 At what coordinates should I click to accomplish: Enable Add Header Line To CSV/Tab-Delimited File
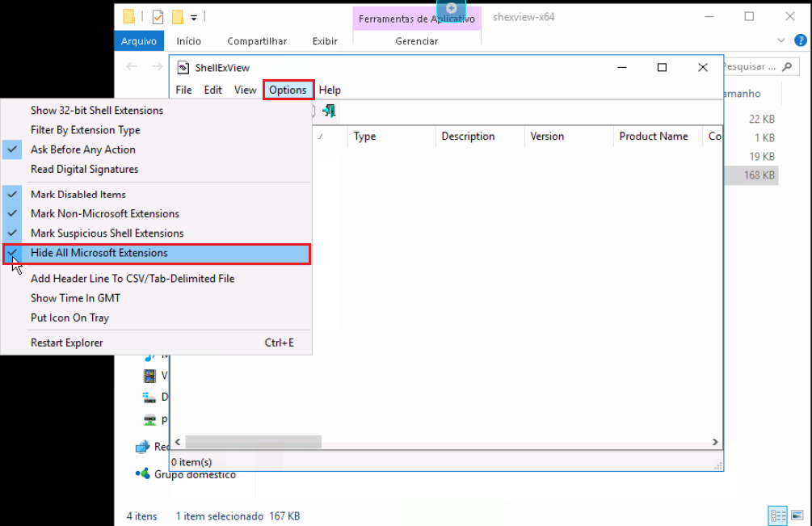[157, 279]
